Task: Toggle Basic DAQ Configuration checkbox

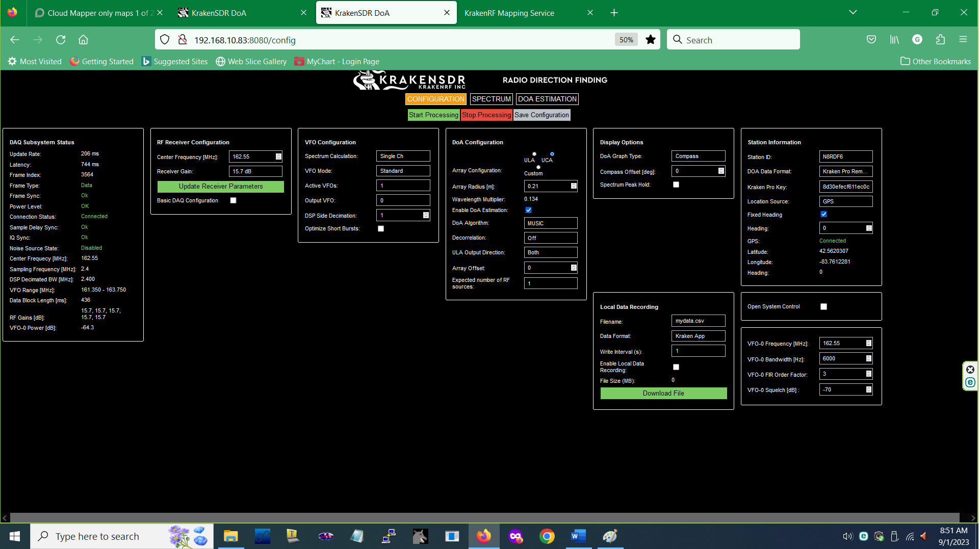Action: (234, 200)
